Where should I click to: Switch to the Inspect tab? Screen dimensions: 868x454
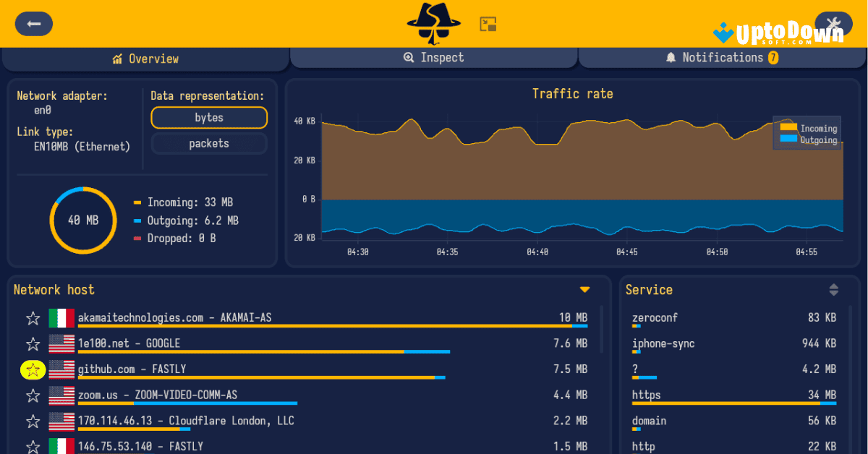[x=433, y=57]
